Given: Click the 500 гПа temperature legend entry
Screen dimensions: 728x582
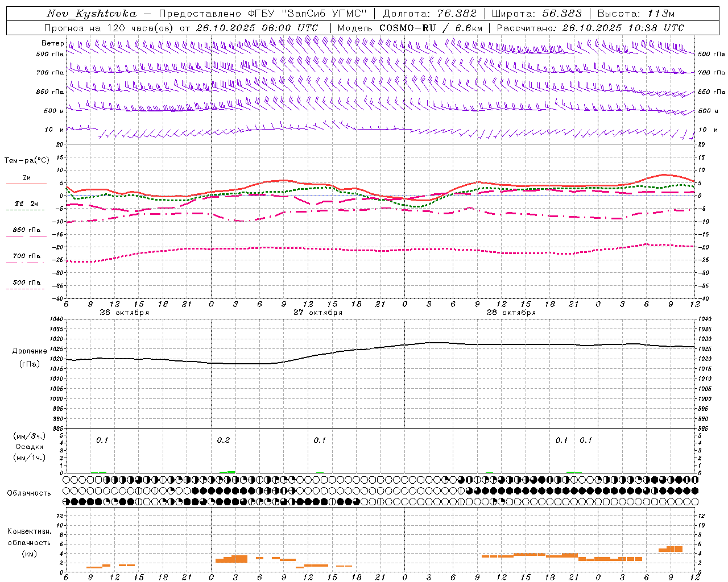Looking at the screenshot, I should pyautogui.click(x=26, y=282).
